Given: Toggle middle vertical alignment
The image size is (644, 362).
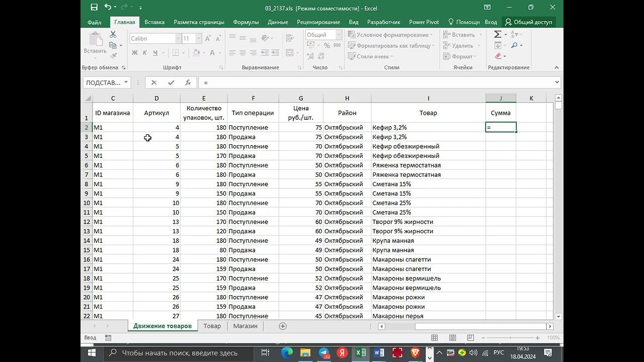Looking at the screenshot, I should point(243,38).
